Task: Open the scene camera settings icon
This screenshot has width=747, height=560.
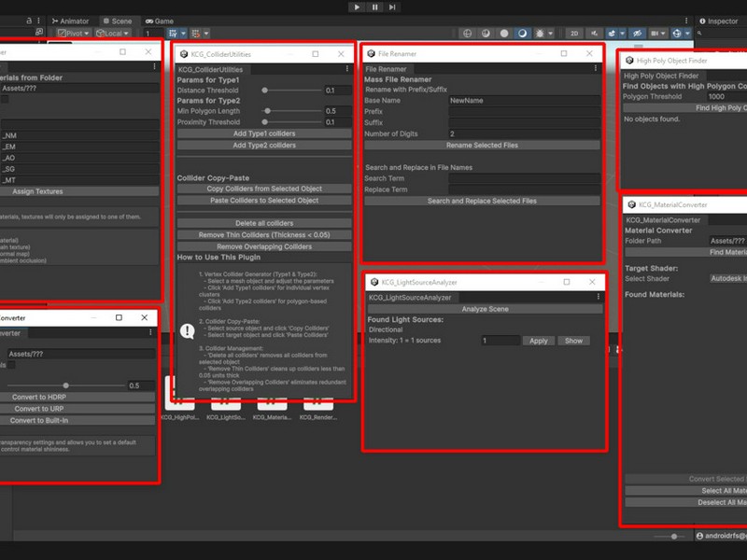Action: 655,34
